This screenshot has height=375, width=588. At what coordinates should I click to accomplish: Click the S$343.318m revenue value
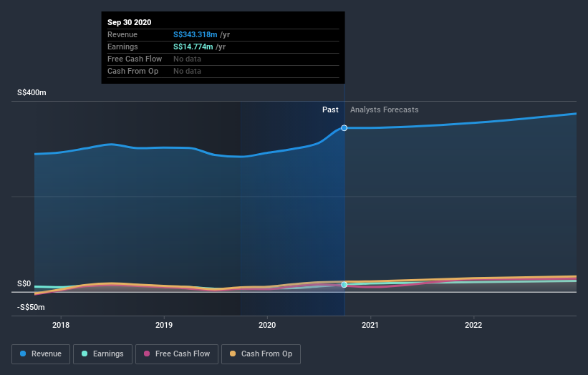[195, 34]
